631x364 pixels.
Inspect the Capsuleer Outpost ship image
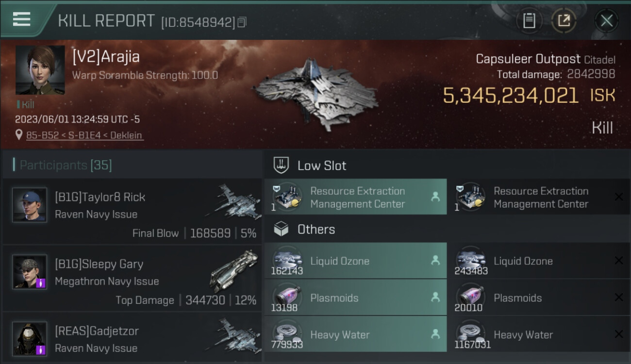coord(315,94)
